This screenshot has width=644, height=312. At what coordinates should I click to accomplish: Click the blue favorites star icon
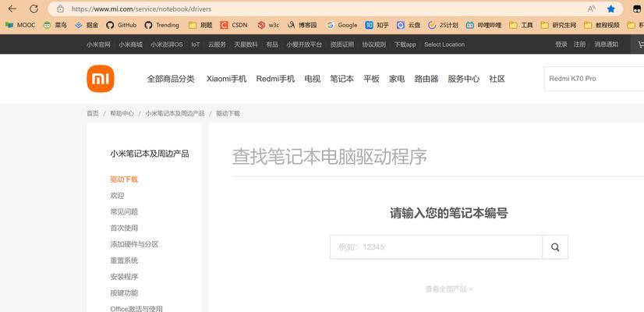611,9
